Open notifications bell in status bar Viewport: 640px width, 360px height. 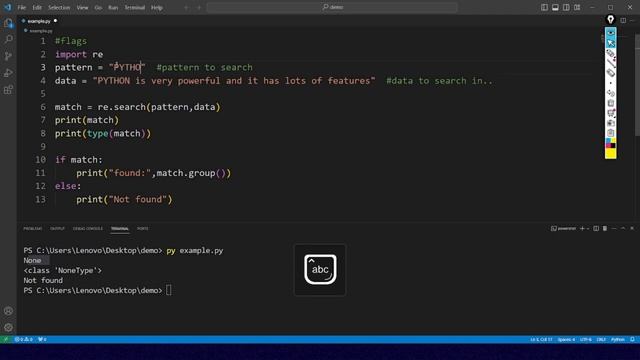tap(632, 339)
